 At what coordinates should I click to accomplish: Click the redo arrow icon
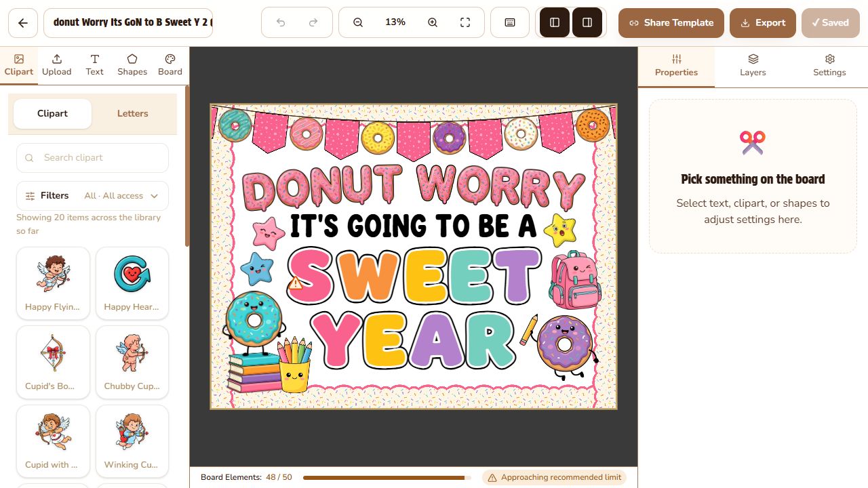pyautogui.click(x=313, y=22)
